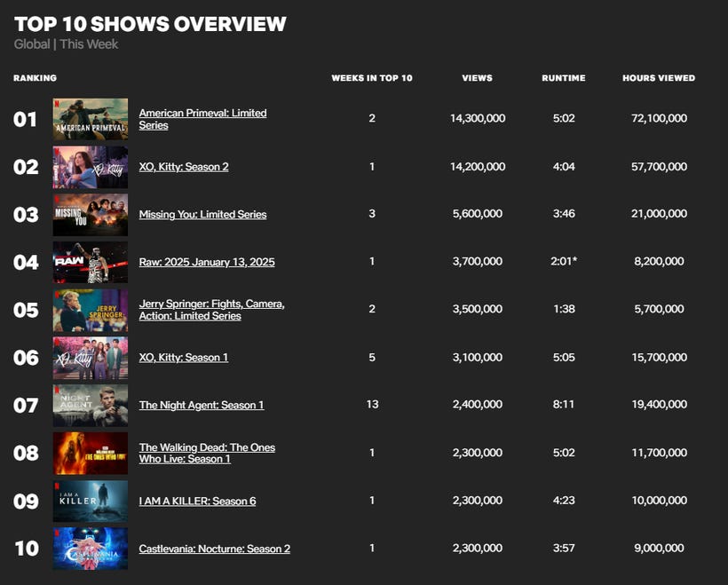Click the 11,700,000 hours viewed value

point(660,452)
